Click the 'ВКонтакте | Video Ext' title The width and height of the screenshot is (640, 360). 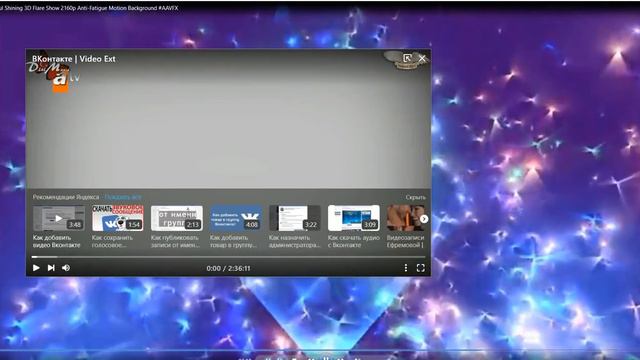(74, 59)
